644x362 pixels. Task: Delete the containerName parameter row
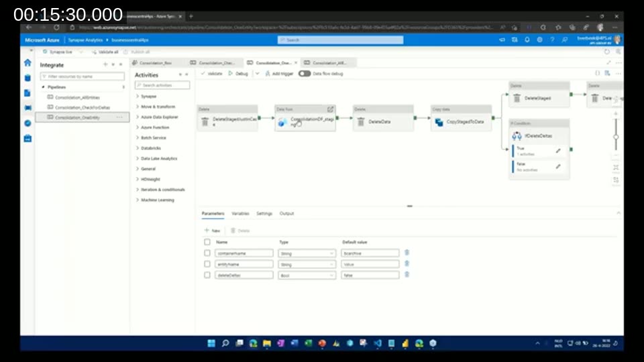click(407, 253)
